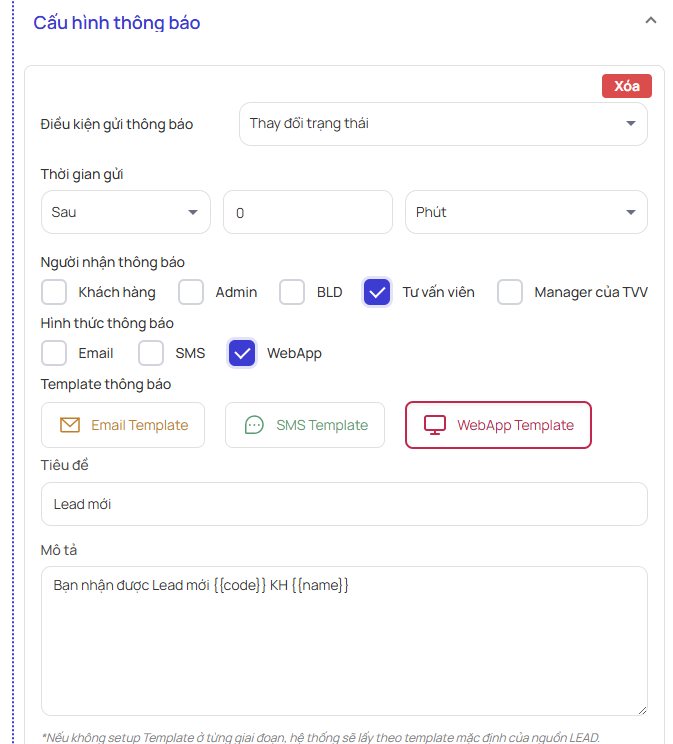Enable the SMS notification checkbox

[x=151, y=353]
